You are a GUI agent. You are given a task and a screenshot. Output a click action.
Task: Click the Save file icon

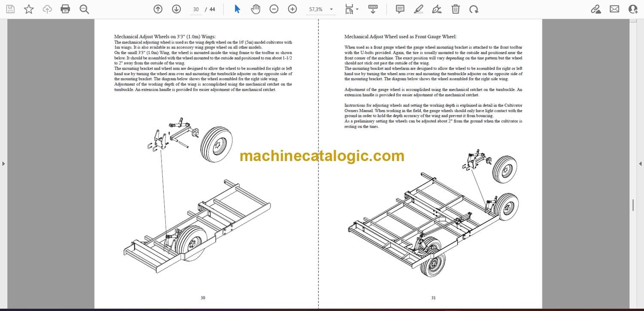[x=11, y=9]
